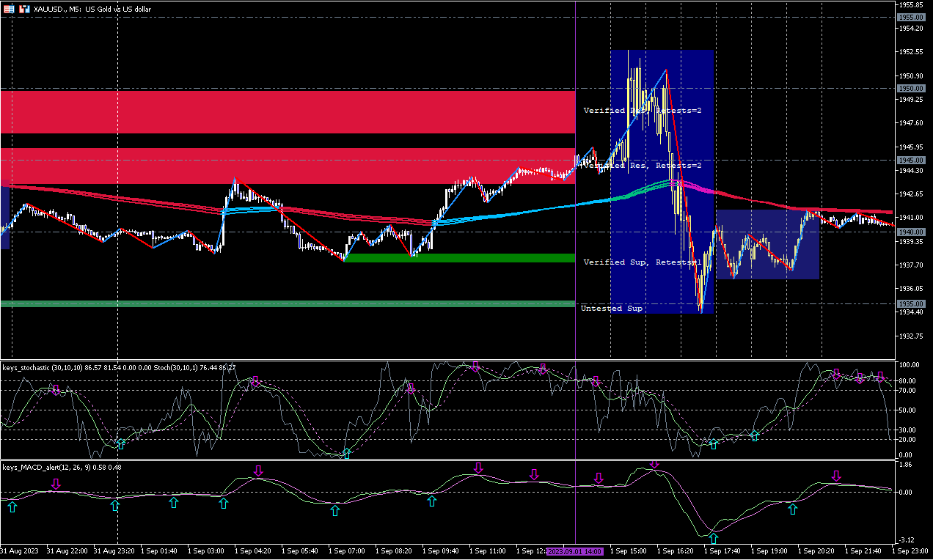Click the 1935.00 price level label

click(x=910, y=303)
